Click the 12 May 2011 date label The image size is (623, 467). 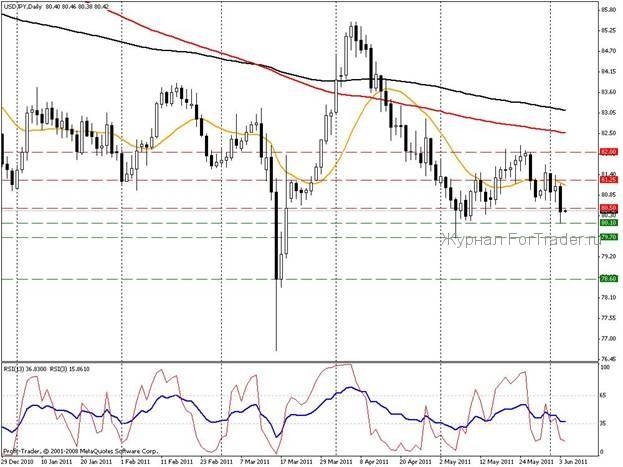pyautogui.click(x=495, y=462)
